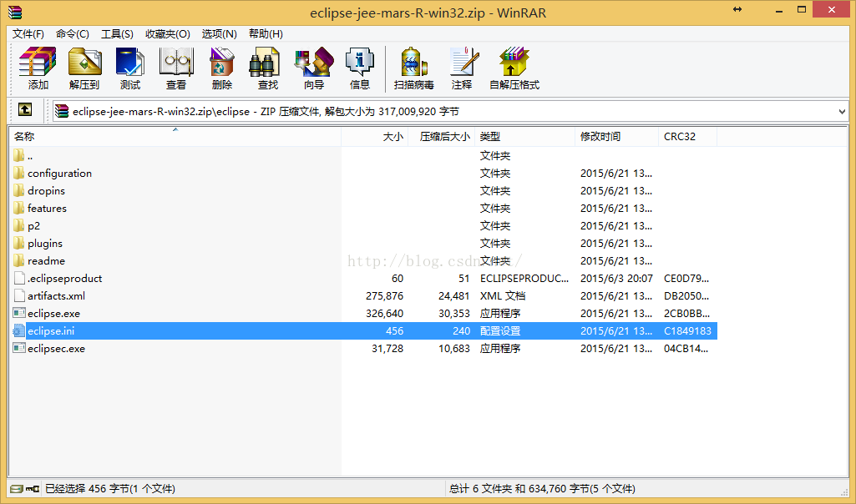Select the plugins folder icon
The height and width of the screenshot is (504, 856).
(x=18, y=243)
